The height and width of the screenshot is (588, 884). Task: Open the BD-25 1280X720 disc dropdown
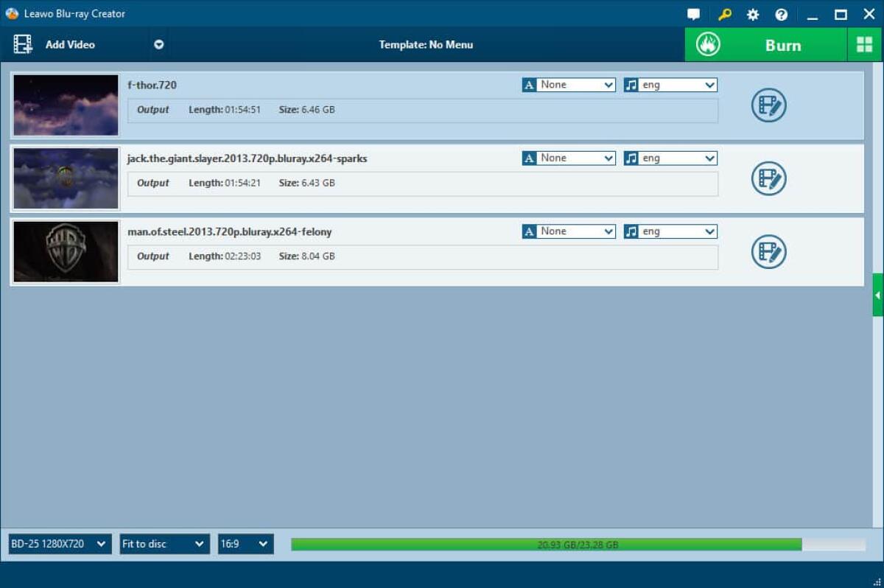(59, 544)
